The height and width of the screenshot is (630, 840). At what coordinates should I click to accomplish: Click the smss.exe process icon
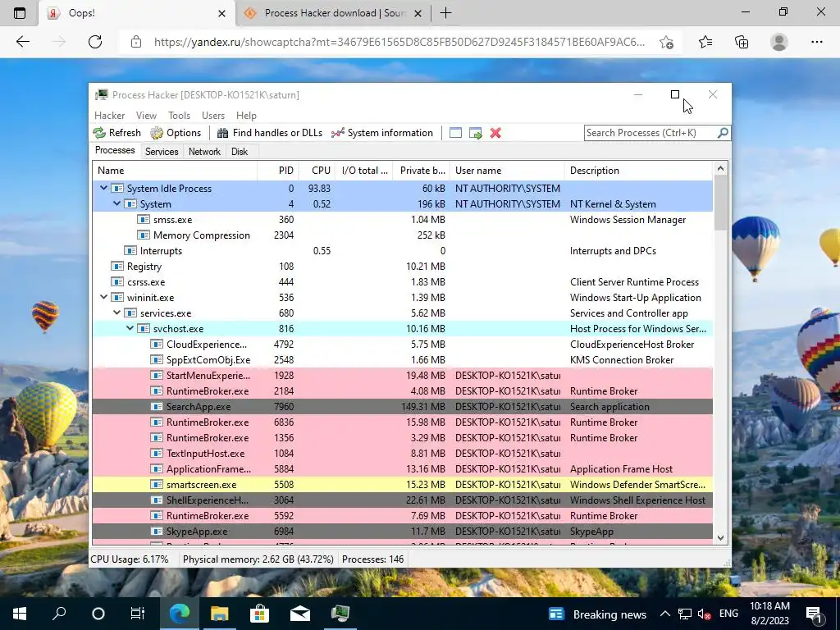click(x=143, y=220)
